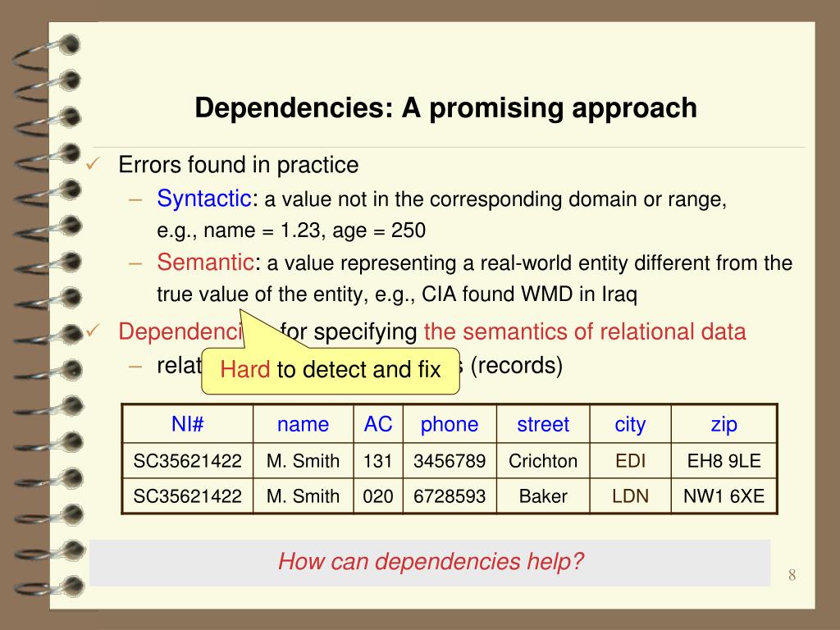Image resolution: width=840 pixels, height=630 pixels.
Task: Click the SC35621422 cell in the Baker row
Action: tap(188, 496)
